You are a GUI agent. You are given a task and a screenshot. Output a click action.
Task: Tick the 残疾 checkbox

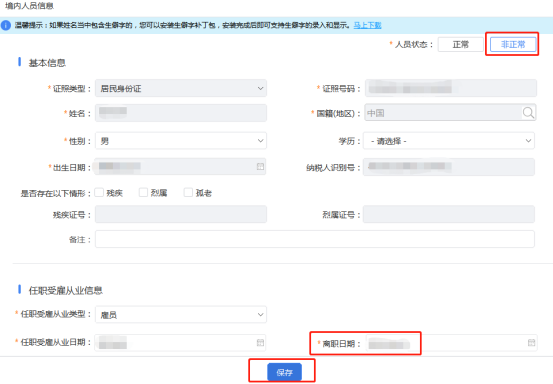point(99,193)
